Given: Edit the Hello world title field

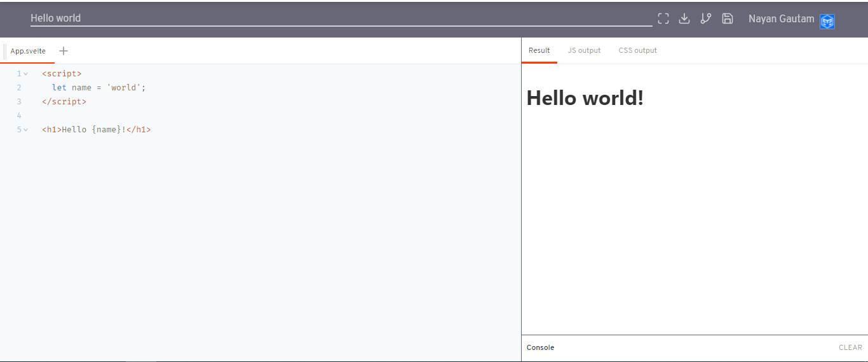Looking at the screenshot, I should click(341, 18).
